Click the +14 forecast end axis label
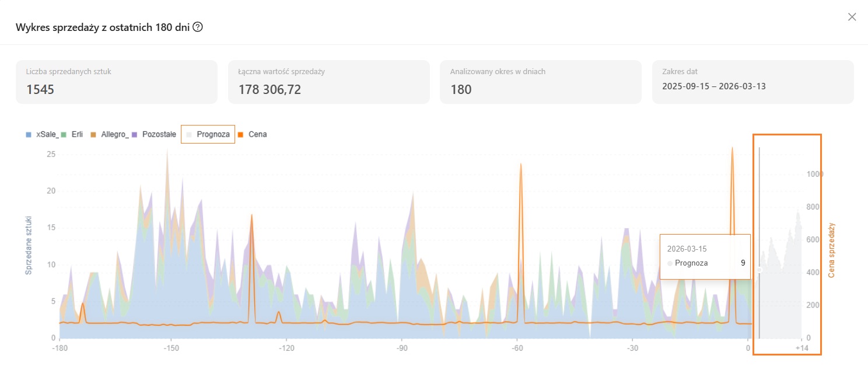Image resolution: width=868 pixels, height=380 pixels. (801, 348)
